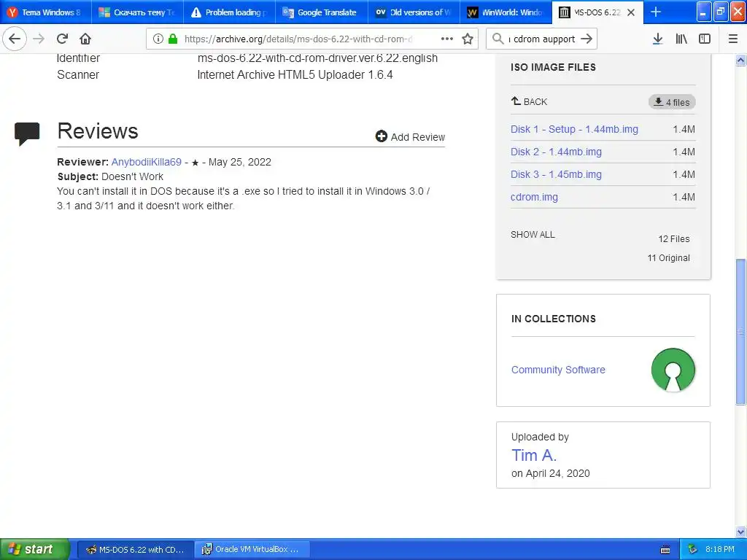747x560 pixels.
Task: Click the page scrollbar down arrow
Action: coord(741,532)
